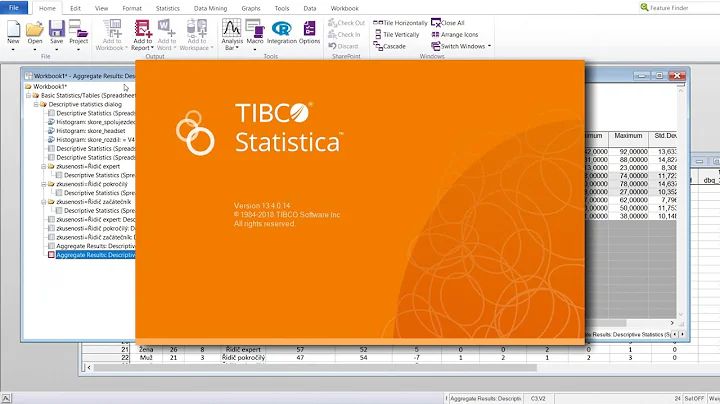Click the Workbook1 root folder icon
The image size is (720, 404).
coord(28,86)
